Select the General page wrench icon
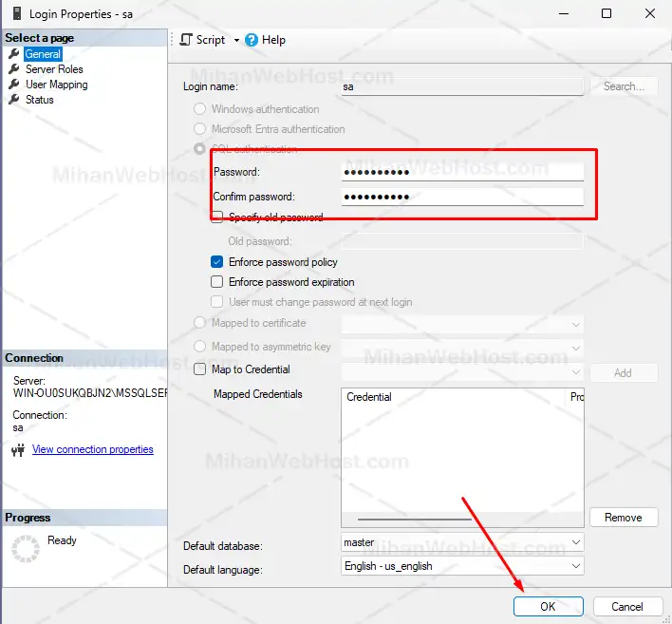Viewport: 672px width, 624px height. (14, 54)
